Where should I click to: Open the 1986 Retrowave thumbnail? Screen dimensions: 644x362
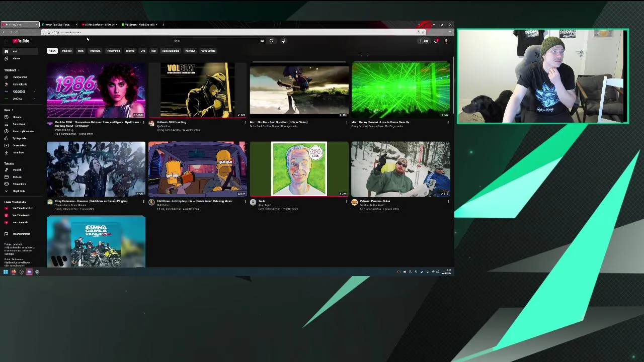(96, 90)
